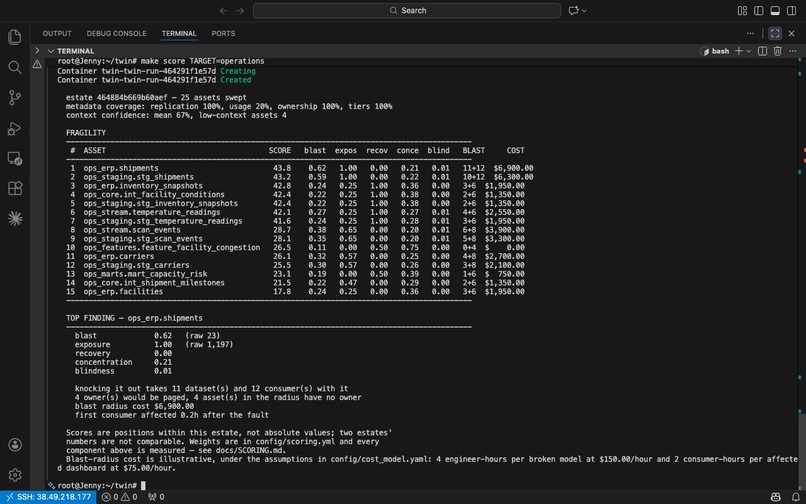Click the 'TOP FINDING — ops_erp.shipments' heading

pos(134,318)
